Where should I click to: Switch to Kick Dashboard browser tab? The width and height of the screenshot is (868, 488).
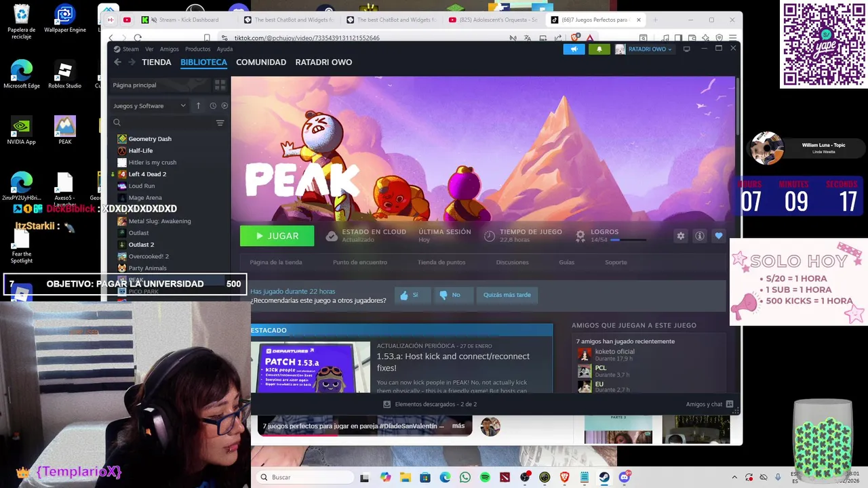184,20
